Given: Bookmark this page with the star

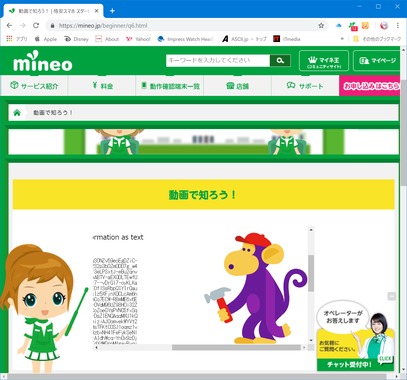Looking at the screenshot, I should (321, 26).
